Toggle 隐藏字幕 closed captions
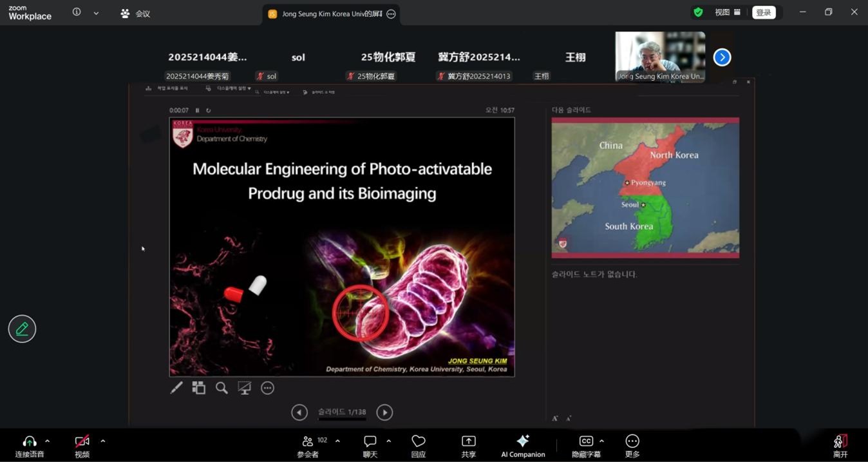 coord(585,445)
